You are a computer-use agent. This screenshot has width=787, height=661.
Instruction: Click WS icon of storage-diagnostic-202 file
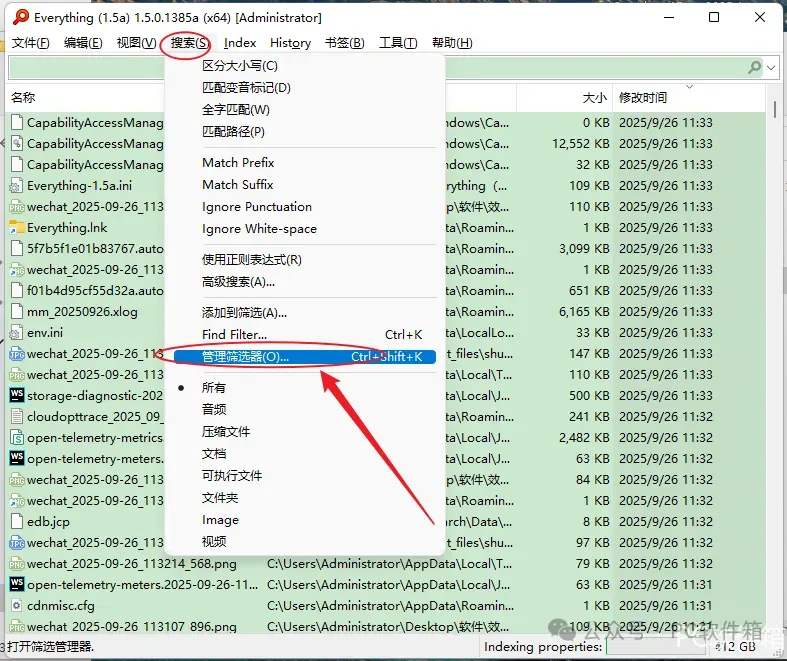tap(17, 395)
